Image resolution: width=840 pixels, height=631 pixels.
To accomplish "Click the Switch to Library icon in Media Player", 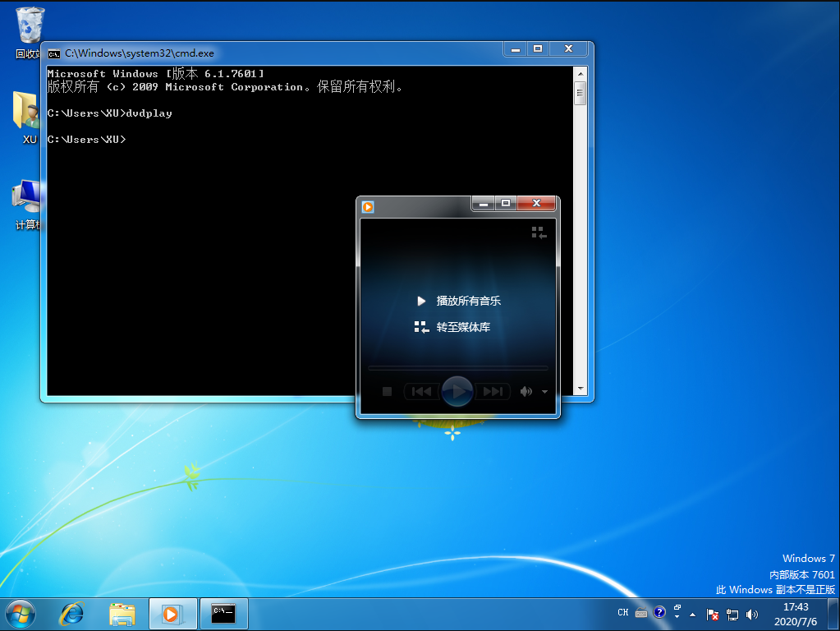I will 539,233.
